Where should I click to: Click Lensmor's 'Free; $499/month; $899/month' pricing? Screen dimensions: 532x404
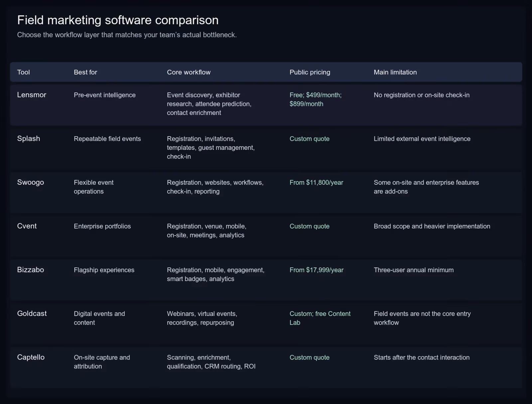point(316,99)
